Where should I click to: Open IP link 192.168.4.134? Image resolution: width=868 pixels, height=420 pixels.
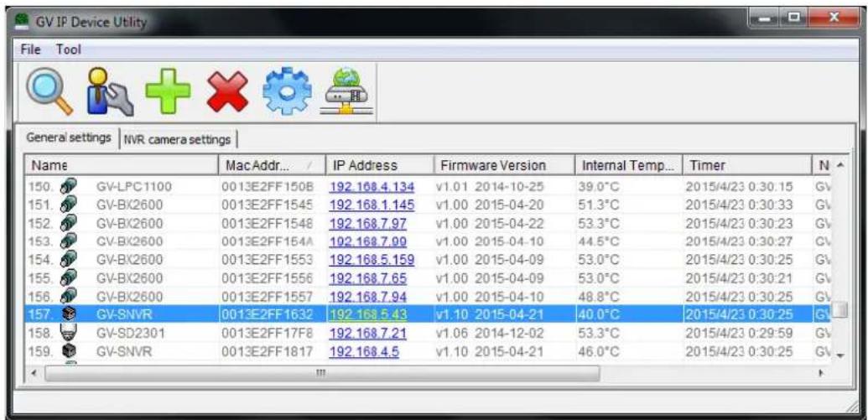click(x=372, y=187)
